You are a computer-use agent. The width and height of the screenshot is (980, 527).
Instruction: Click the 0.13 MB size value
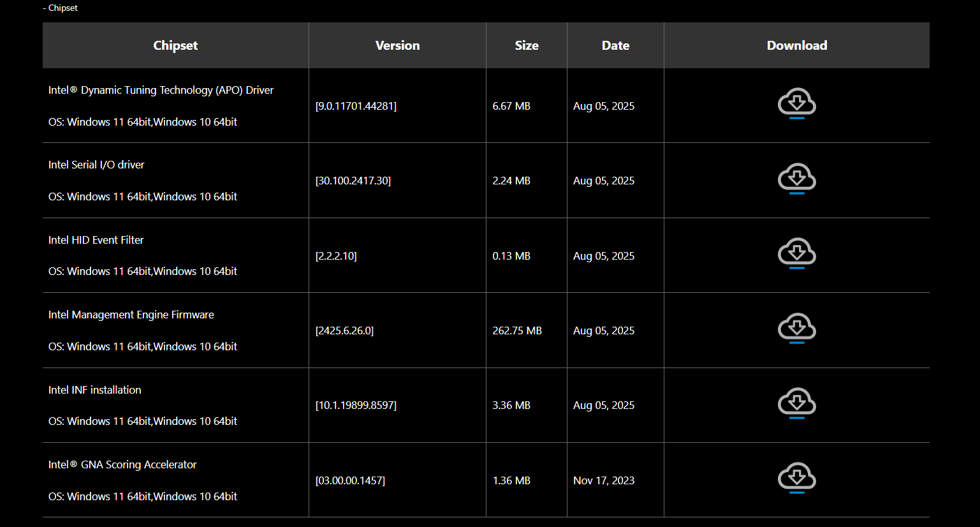[511, 256]
